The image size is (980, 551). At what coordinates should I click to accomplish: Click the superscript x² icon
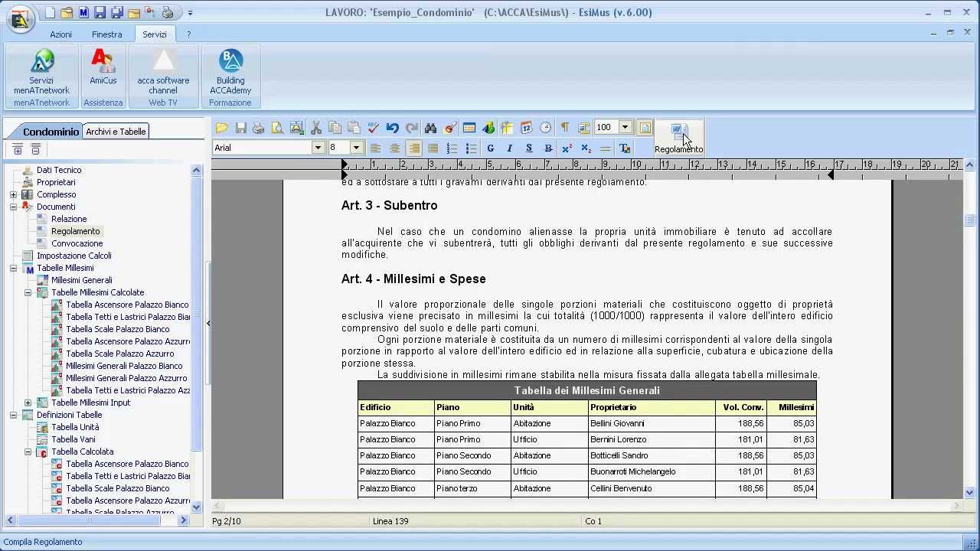coord(567,148)
